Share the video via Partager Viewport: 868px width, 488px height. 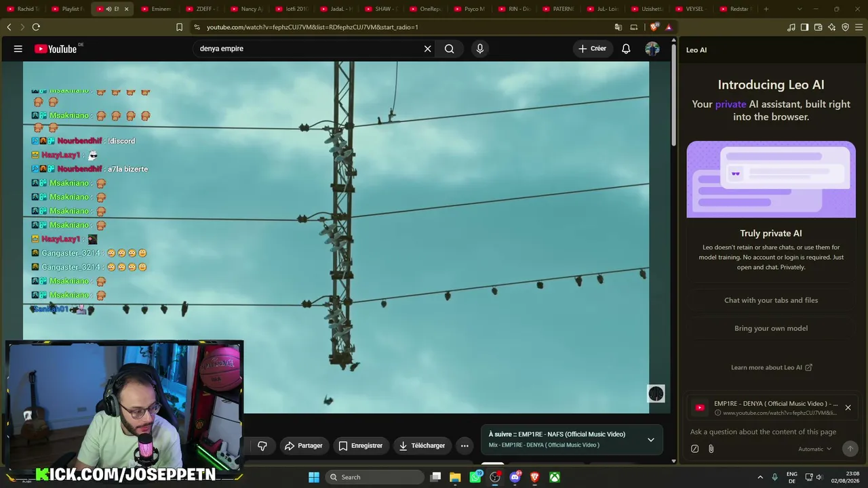(x=303, y=445)
